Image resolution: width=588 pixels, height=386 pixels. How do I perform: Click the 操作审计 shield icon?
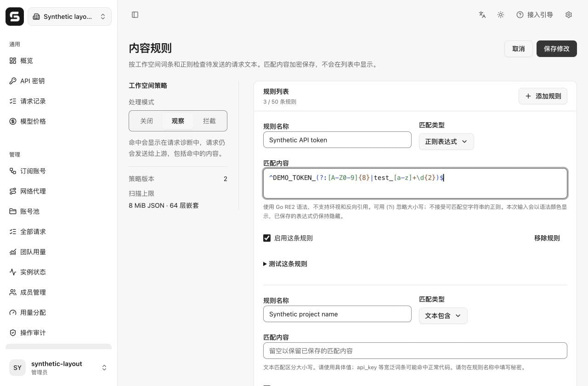tap(13, 333)
